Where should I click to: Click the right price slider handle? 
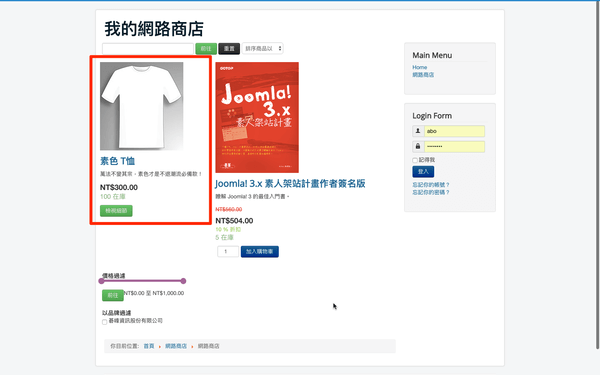tap(183, 281)
